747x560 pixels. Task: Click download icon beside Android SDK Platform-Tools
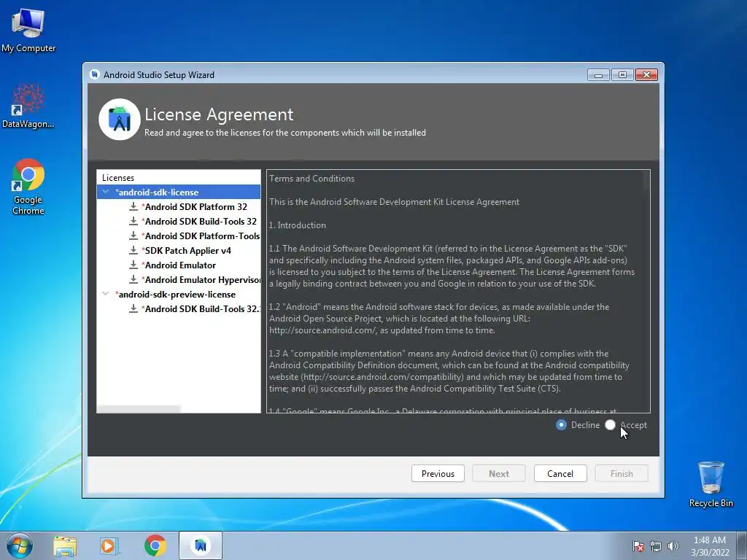[133, 236]
